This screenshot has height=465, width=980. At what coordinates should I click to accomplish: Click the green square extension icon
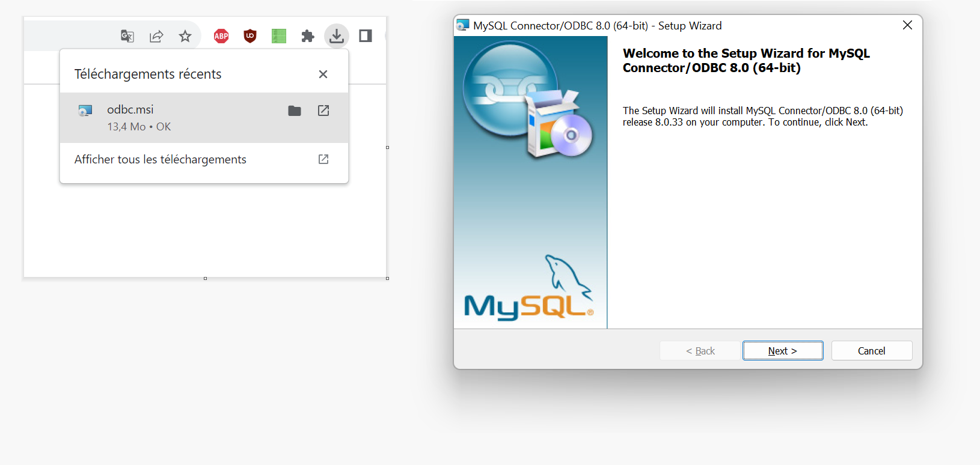[279, 36]
